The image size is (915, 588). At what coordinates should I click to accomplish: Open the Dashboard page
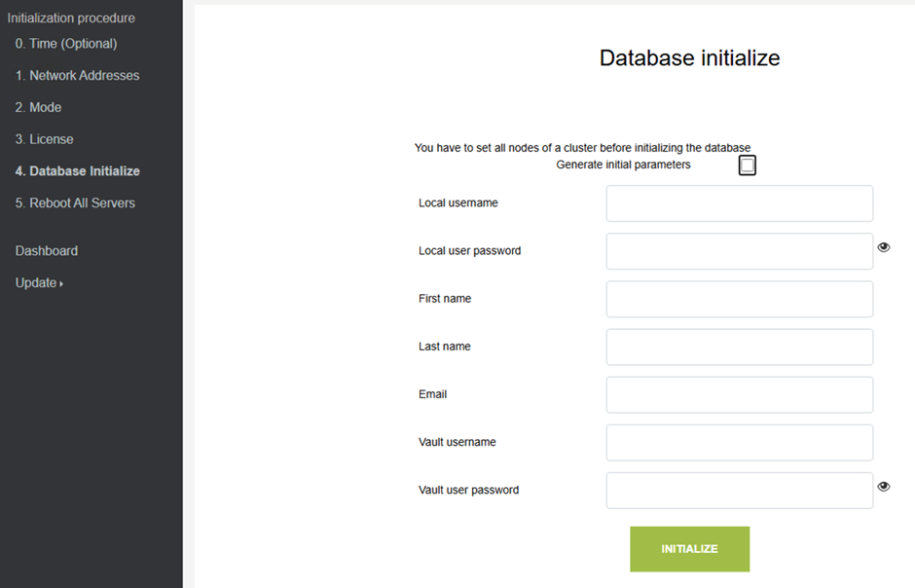coord(47,251)
